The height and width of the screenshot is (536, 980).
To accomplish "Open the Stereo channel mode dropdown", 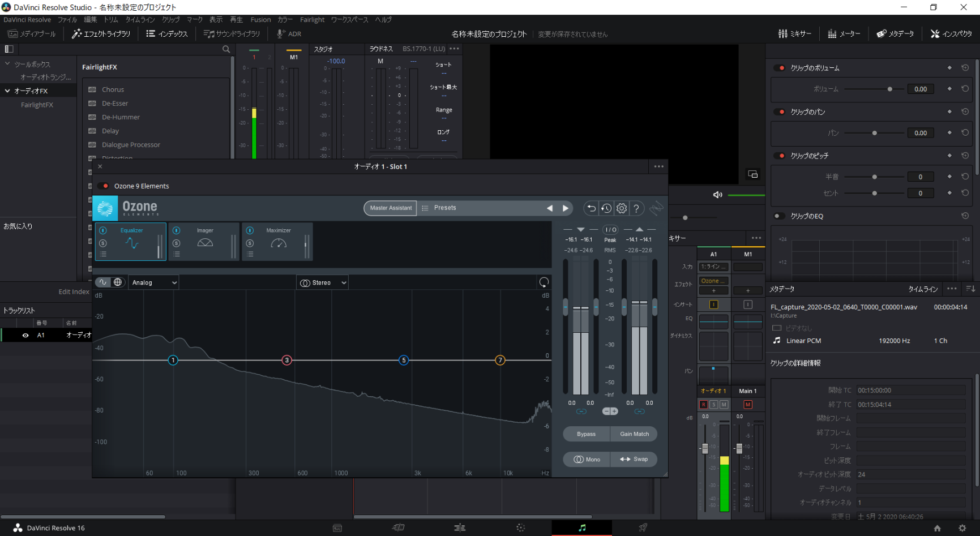I will click(323, 282).
